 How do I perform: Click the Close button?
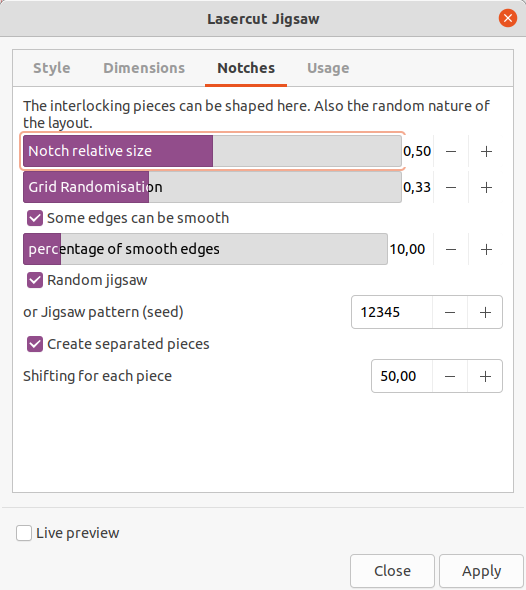[392, 571]
